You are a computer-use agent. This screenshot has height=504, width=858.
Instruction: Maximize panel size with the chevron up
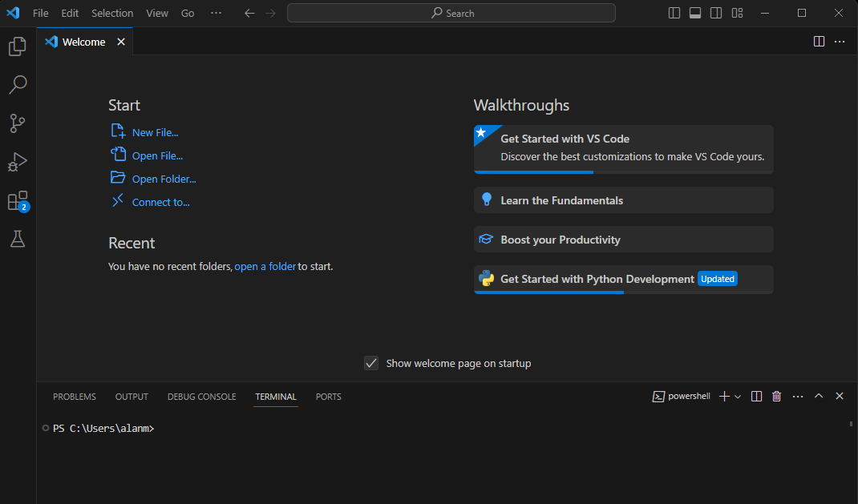click(x=819, y=397)
